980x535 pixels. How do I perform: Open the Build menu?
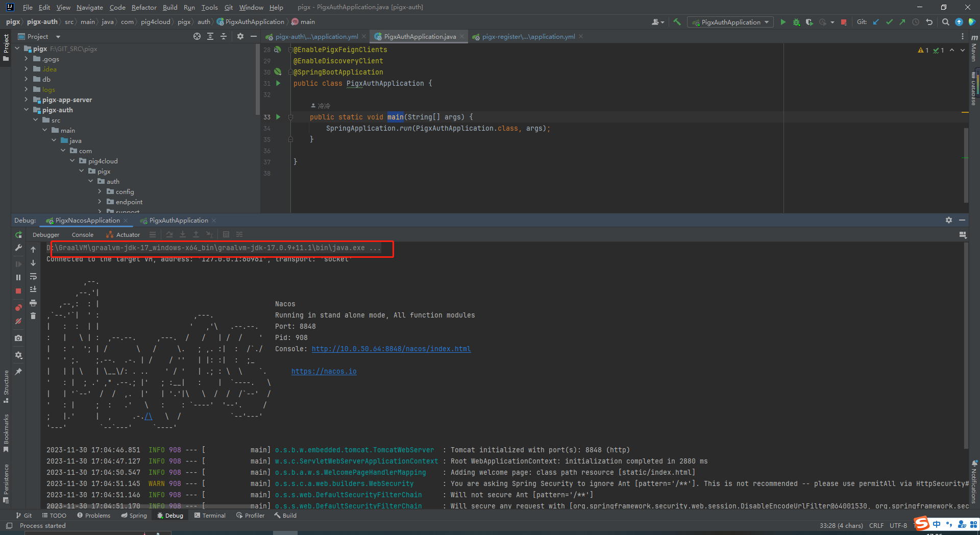[170, 7]
